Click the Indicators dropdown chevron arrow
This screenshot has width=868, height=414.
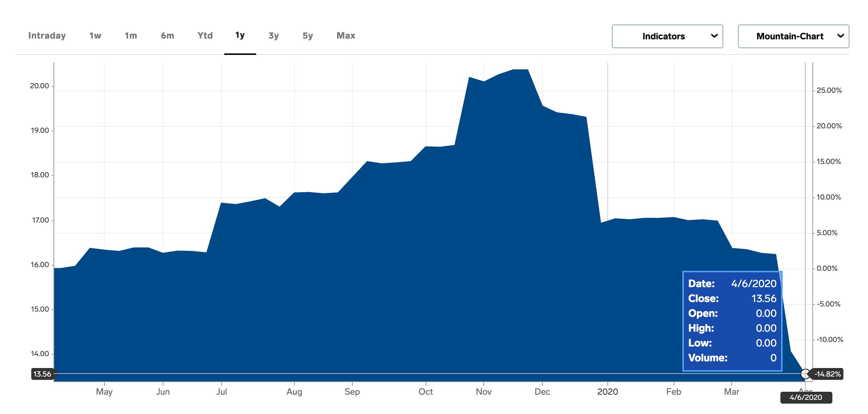click(x=714, y=36)
